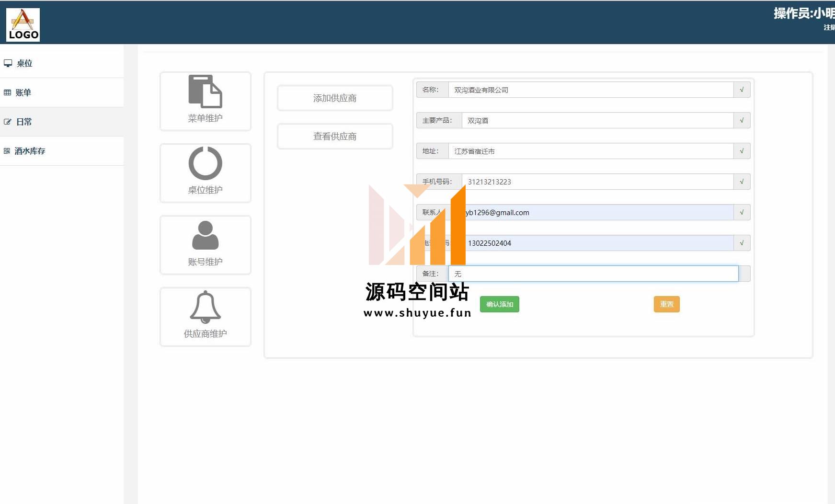Image resolution: width=835 pixels, height=504 pixels.
Task: Click the table icon beside 账单
Action: 7,92
